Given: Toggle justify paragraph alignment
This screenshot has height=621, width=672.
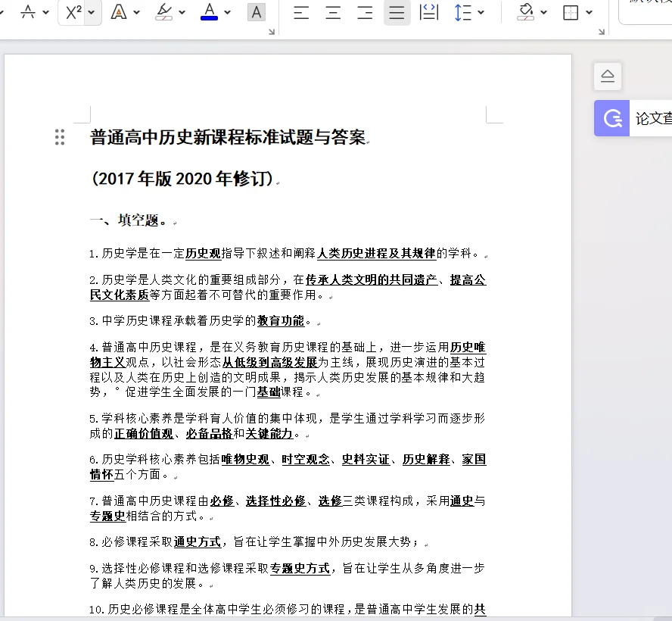Looking at the screenshot, I should [397, 13].
